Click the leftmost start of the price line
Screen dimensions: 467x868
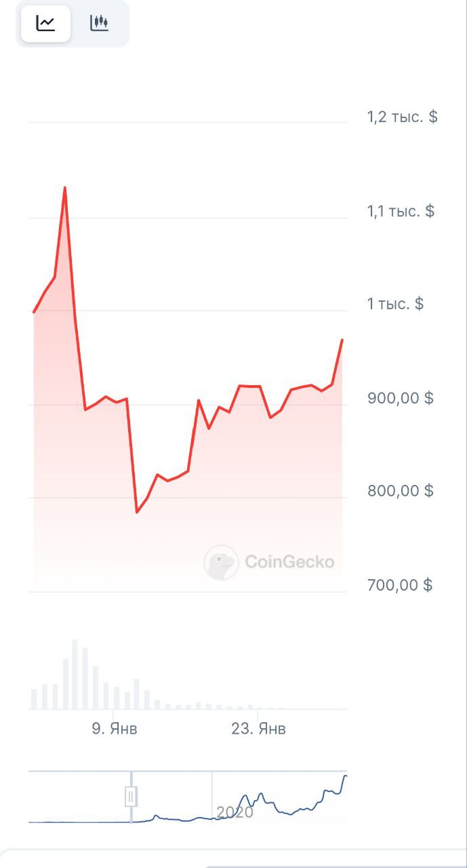[x=34, y=312]
